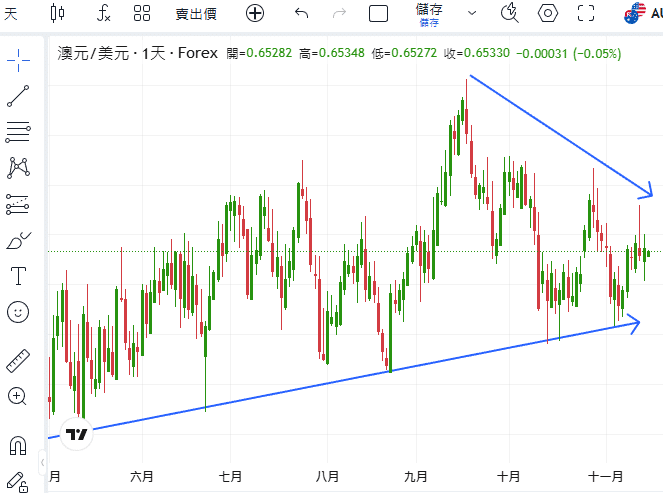Select the ruler measure tool

click(18, 361)
